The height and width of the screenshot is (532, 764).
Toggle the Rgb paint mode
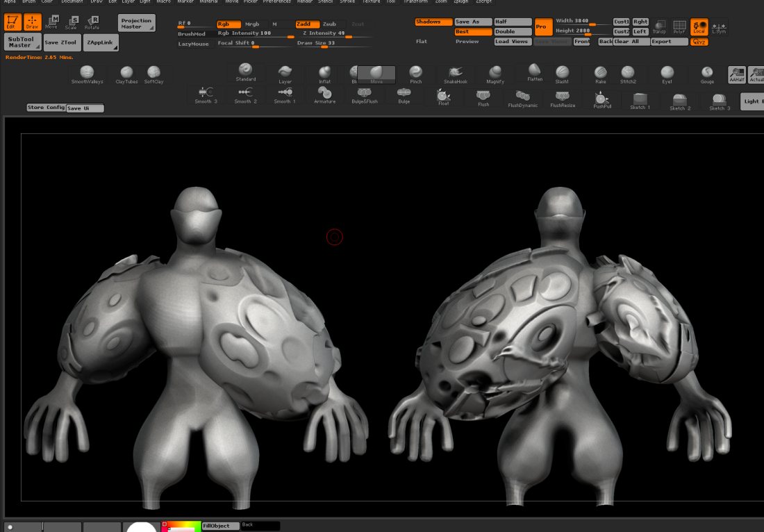pos(229,24)
